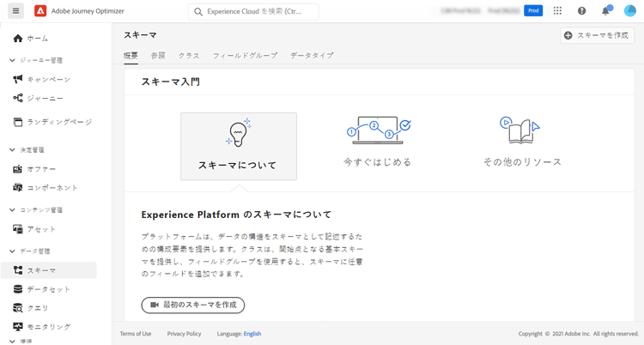Screen dimensions: 644x345
Task: Click the アセット assets icon
Action: click(18, 229)
